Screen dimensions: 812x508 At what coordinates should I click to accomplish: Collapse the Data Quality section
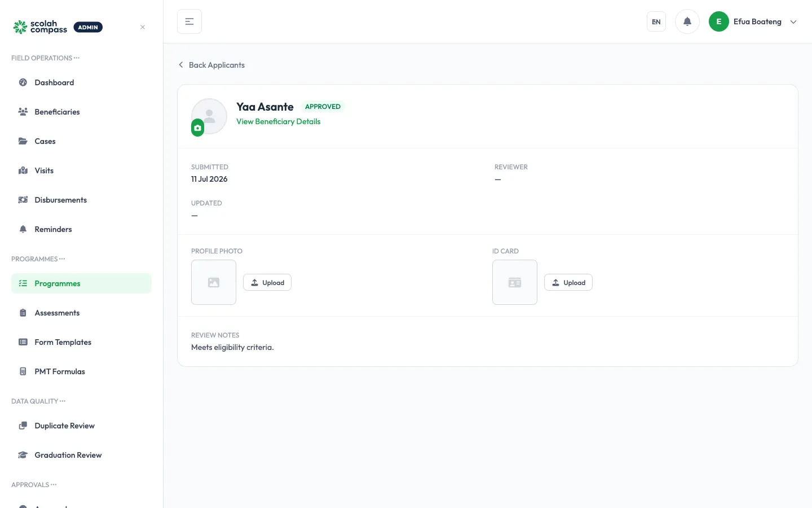point(38,401)
